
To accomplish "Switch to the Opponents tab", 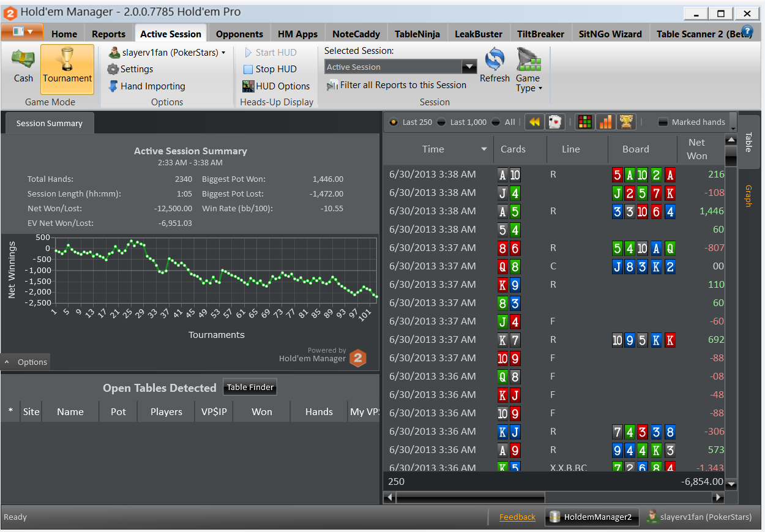I will (x=239, y=34).
